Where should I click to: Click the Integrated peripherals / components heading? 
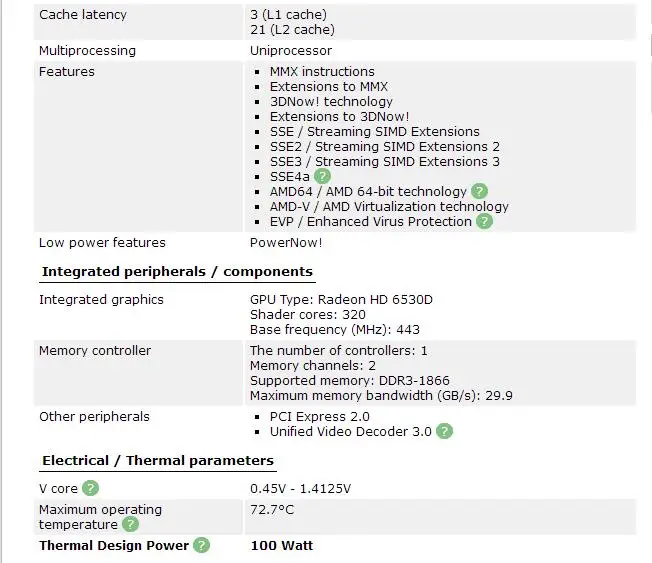pyautogui.click(x=177, y=272)
